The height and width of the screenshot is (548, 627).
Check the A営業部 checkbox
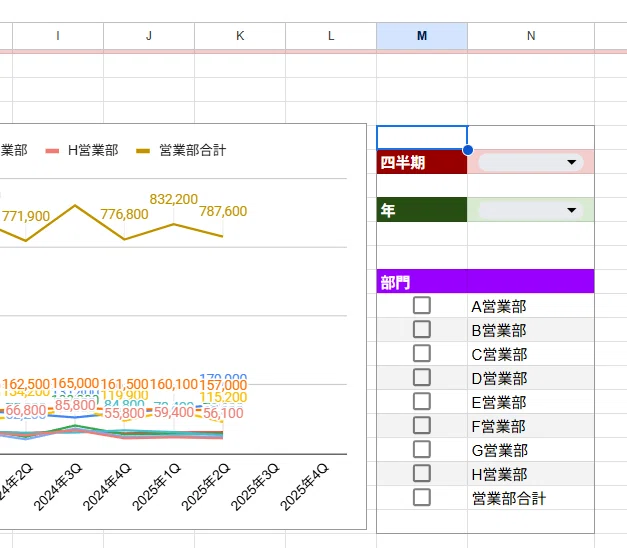(x=422, y=306)
